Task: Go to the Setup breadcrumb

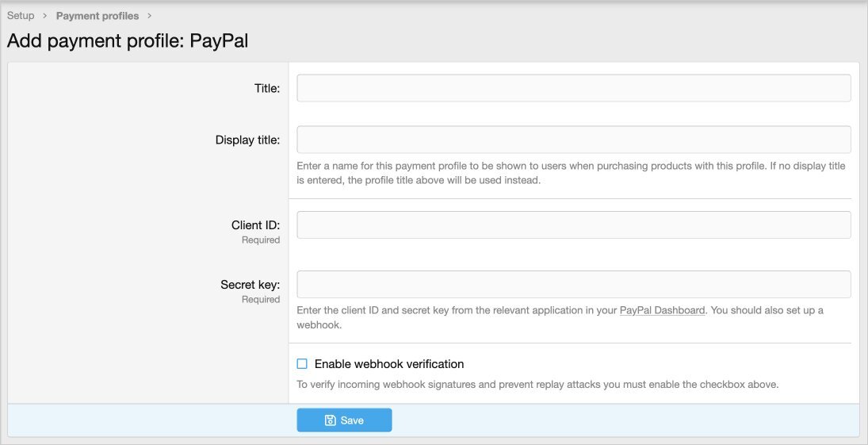Action: 21,16
